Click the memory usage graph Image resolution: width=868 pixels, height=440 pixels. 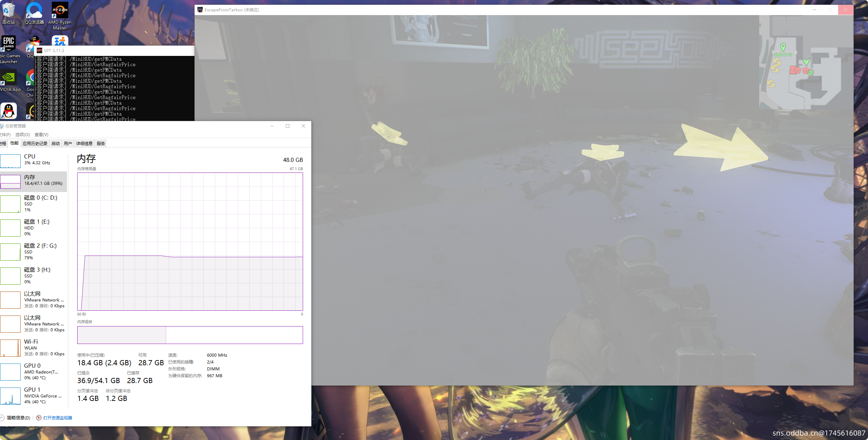[190, 241]
